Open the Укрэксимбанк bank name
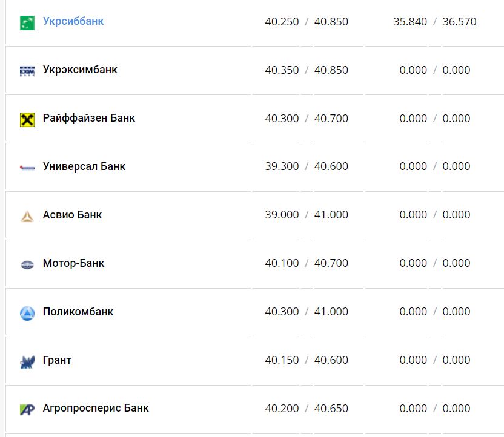 [x=80, y=70]
